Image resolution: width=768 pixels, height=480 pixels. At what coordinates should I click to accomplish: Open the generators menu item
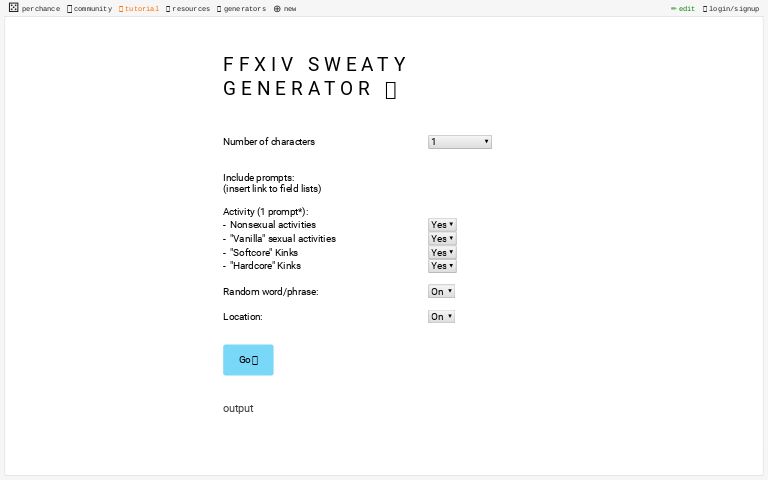[x=245, y=9]
